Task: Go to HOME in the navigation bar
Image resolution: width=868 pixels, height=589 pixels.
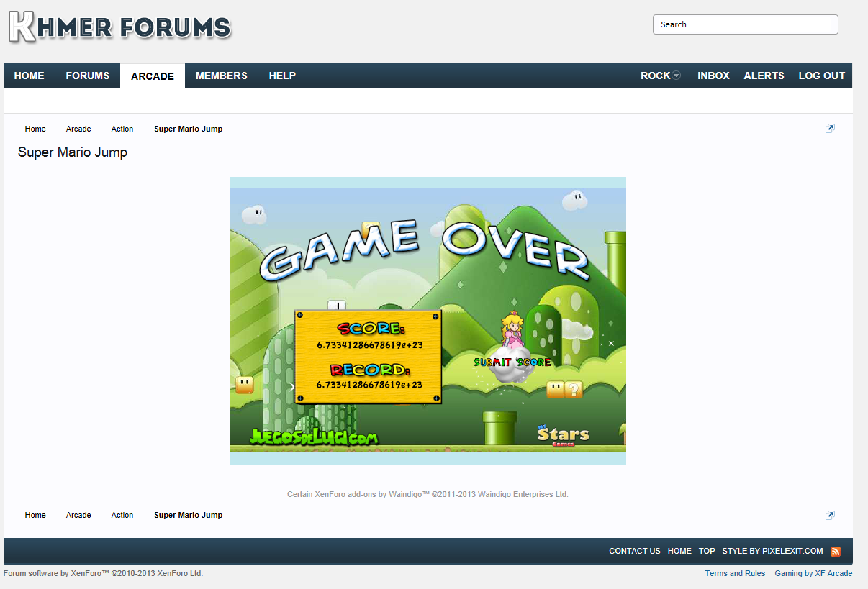Action: [x=30, y=76]
